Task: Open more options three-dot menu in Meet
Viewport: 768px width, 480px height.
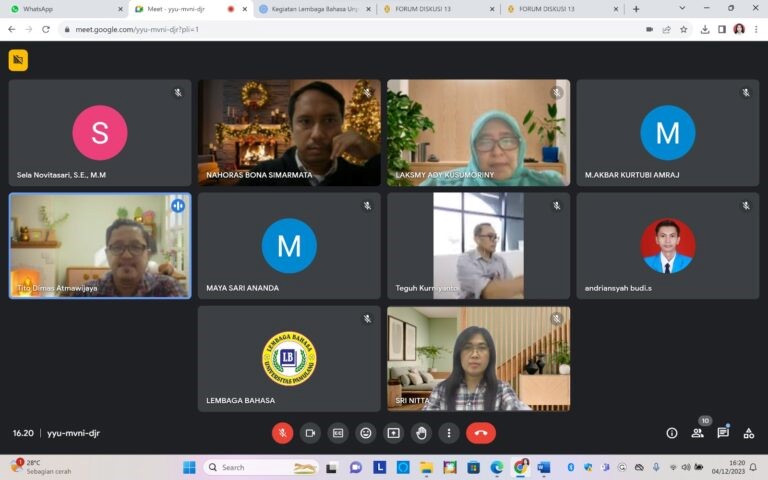Action: tap(449, 433)
